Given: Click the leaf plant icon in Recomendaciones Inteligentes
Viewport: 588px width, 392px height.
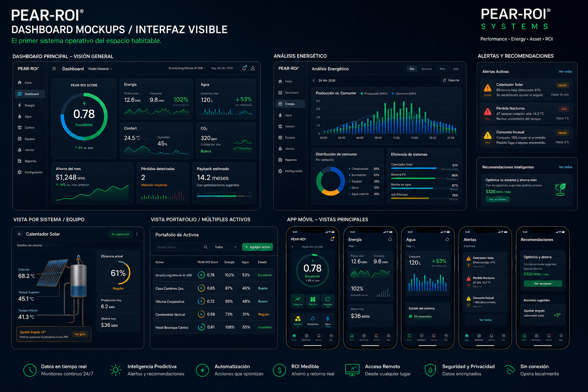Looking at the screenshot, I should (560, 189).
